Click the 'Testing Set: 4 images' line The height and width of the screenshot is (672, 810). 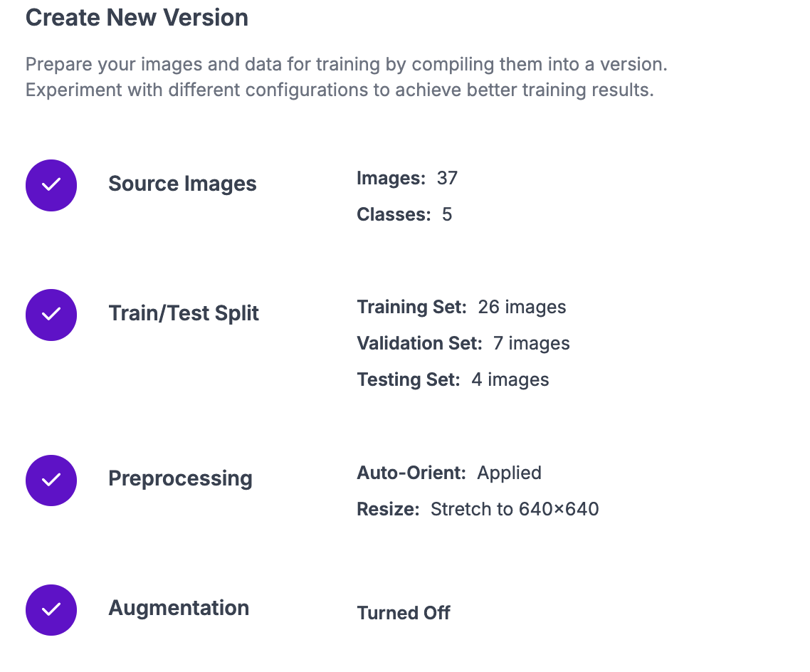pyautogui.click(x=453, y=380)
